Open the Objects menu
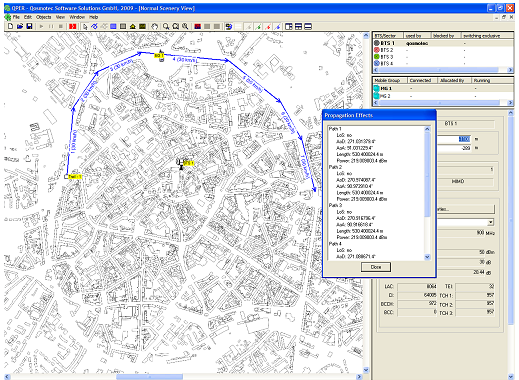519x380 pixels. pos(44,17)
